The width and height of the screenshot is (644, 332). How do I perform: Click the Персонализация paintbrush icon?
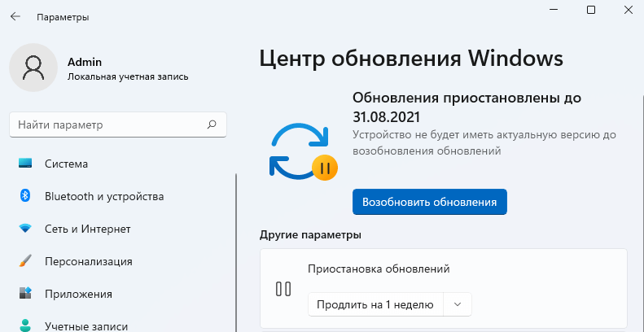coord(25,261)
